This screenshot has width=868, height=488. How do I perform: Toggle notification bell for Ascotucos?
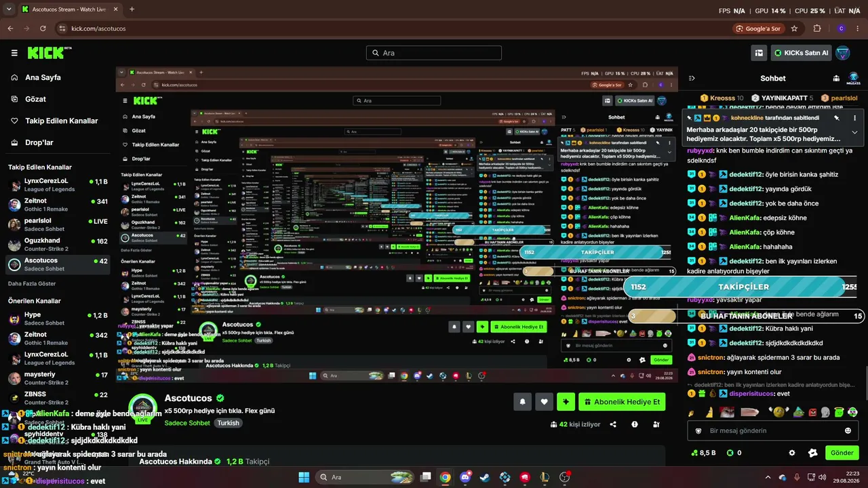[x=522, y=402]
